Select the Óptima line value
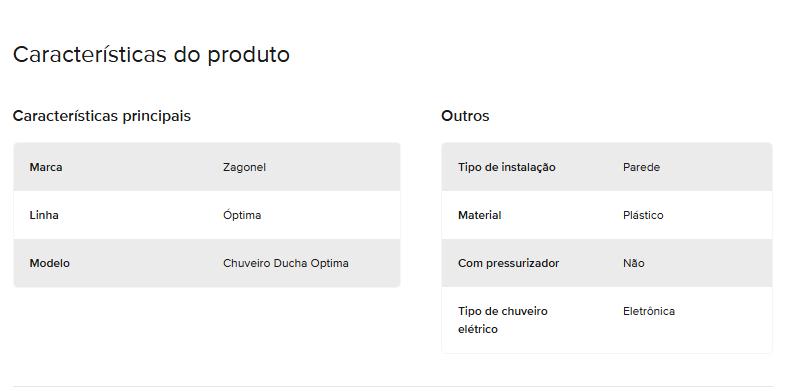The width and height of the screenshot is (787, 391). coord(242,215)
